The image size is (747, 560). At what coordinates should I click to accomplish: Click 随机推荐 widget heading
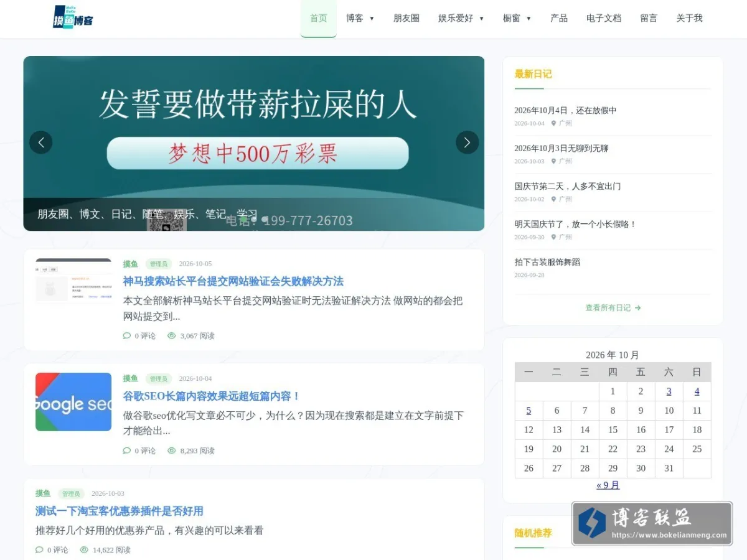pyautogui.click(x=533, y=533)
